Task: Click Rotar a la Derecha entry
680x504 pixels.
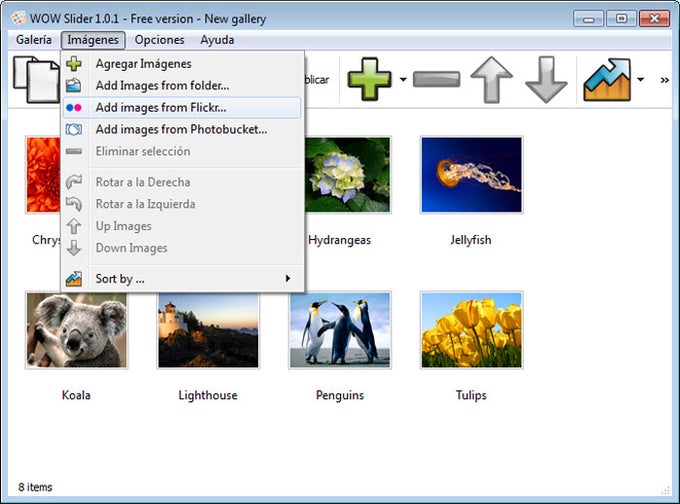Action: (182, 182)
